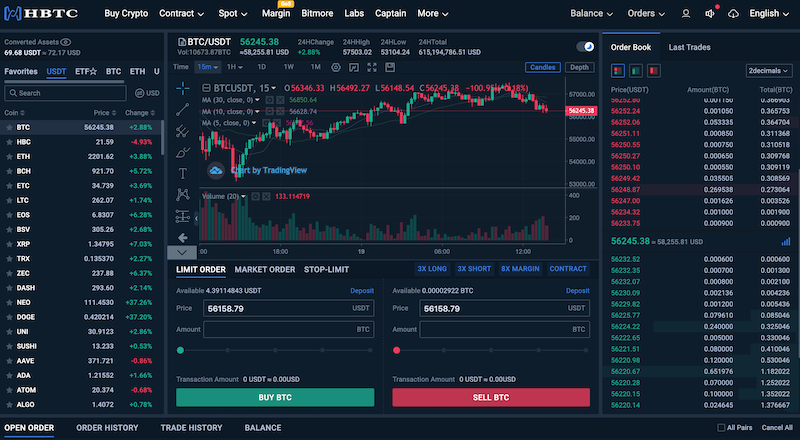Switch price currency with USD toggle
The image size is (800, 440).
pos(147,93)
